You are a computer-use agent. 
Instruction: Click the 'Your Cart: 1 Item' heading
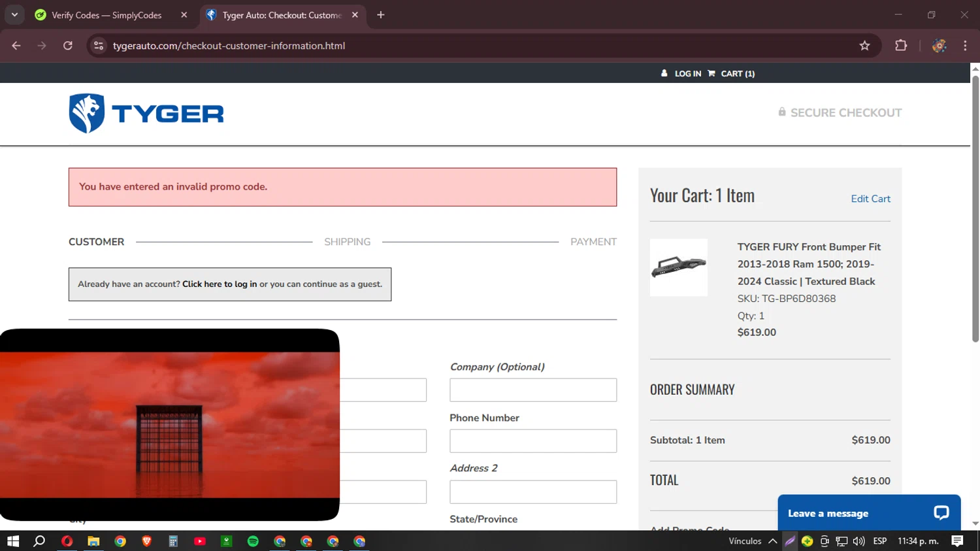click(702, 195)
